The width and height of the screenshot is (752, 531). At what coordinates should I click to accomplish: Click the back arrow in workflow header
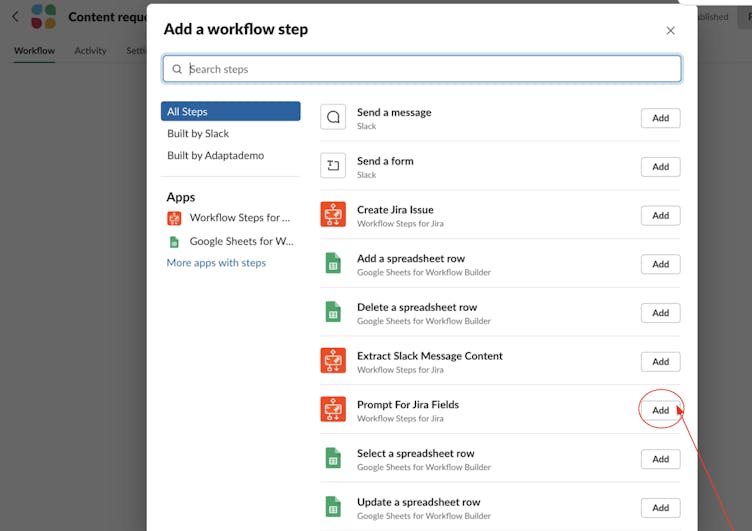pos(15,17)
